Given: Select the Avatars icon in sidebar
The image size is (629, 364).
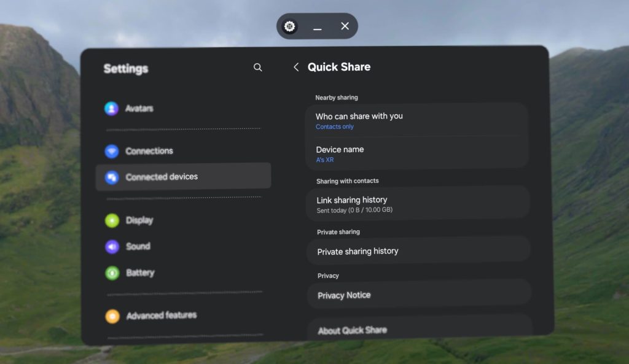Looking at the screenshot, I should (x=111, y=109).
